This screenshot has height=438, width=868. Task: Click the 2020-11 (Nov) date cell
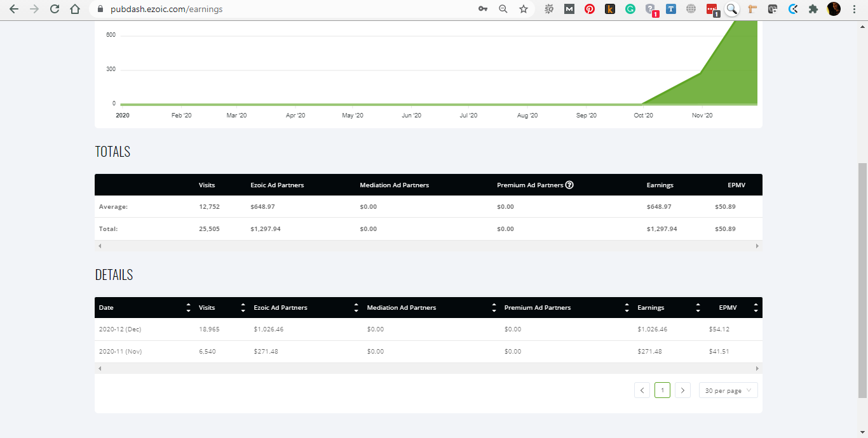tap(121, 352)
